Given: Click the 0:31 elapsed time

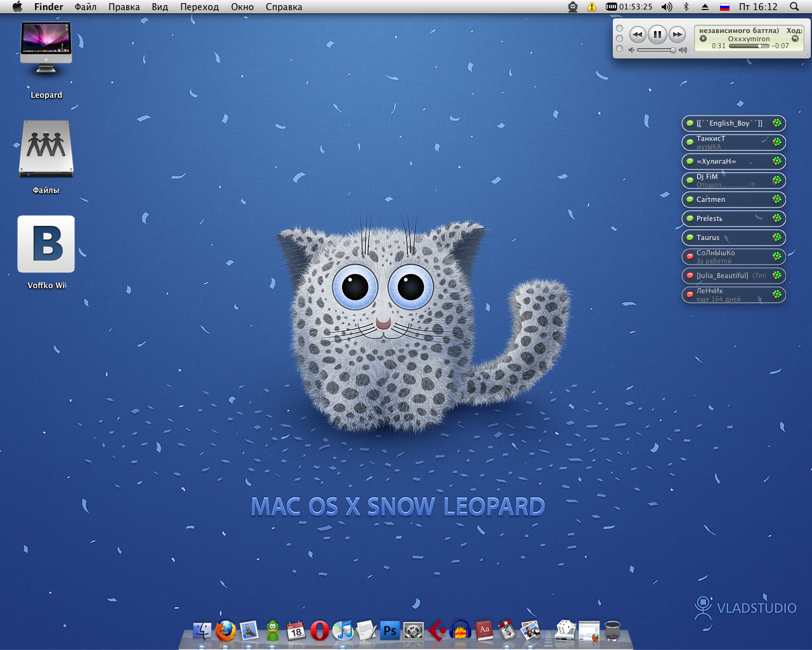Looking at the screenshot, I should pos(718,46).
